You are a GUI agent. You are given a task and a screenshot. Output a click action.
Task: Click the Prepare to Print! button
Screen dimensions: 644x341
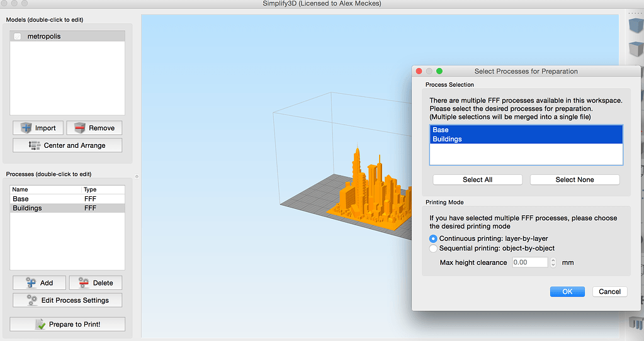(x=67, y=324)
